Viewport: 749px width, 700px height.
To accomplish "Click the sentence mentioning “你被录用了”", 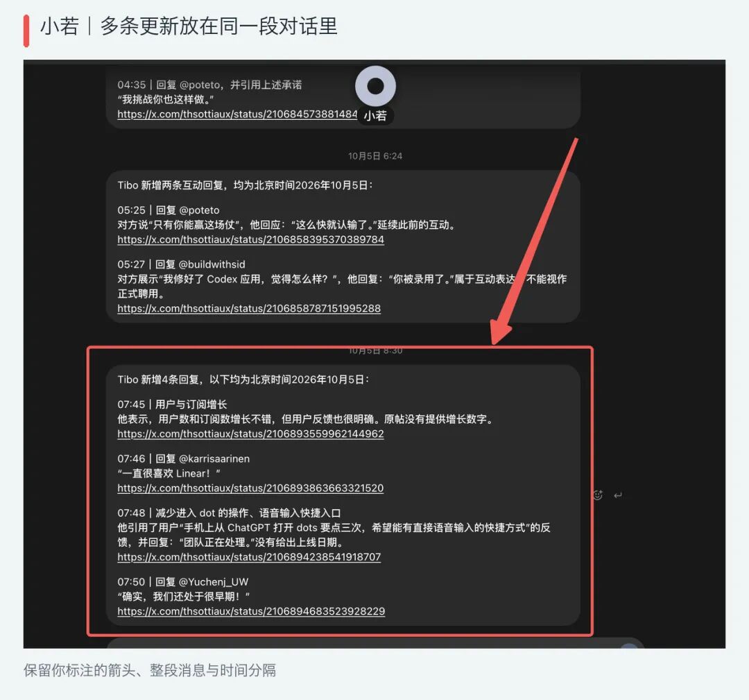I will (342, 287).
